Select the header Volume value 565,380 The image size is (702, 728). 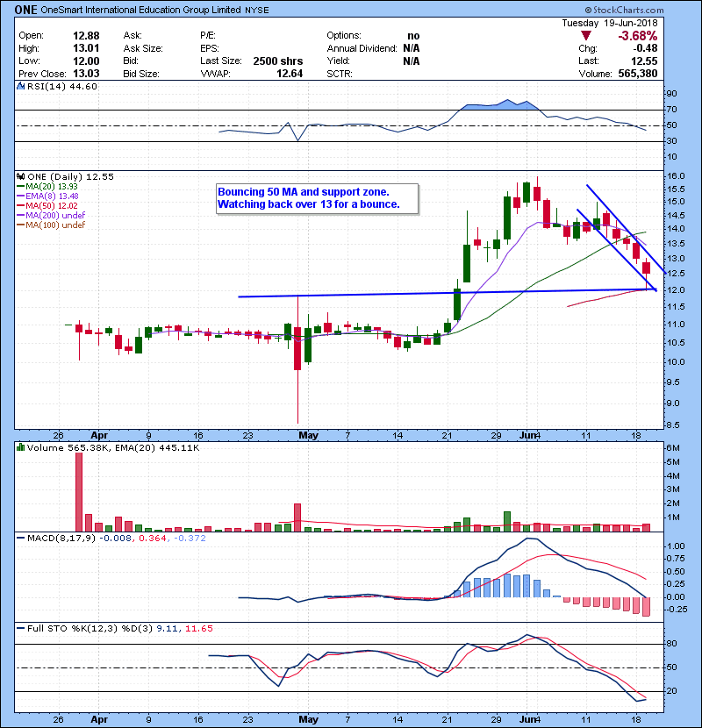(638, 74)
